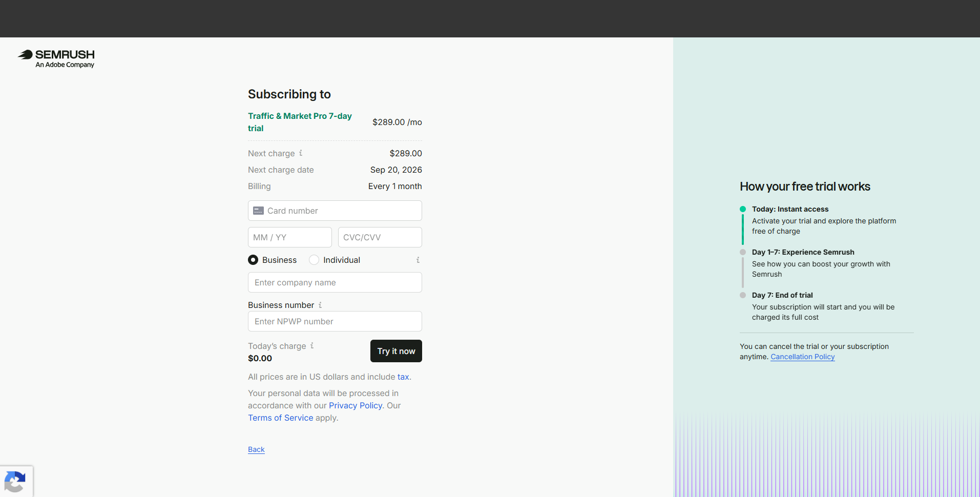The width and height of the screenshot is (980, 497).
Task: Click the reCAPTCHA badge icon
Action: [15, 482]
